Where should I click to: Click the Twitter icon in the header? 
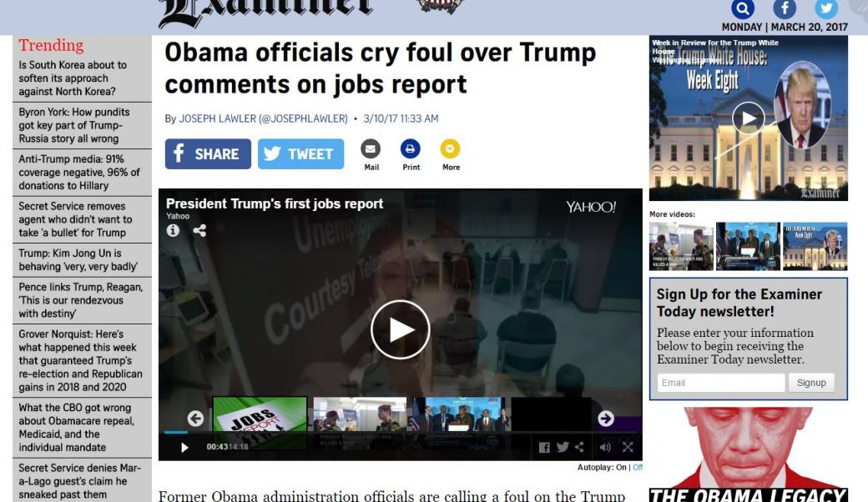click(826, 8)
